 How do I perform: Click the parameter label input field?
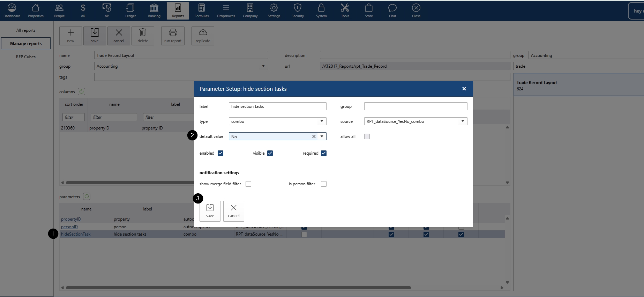278,106
